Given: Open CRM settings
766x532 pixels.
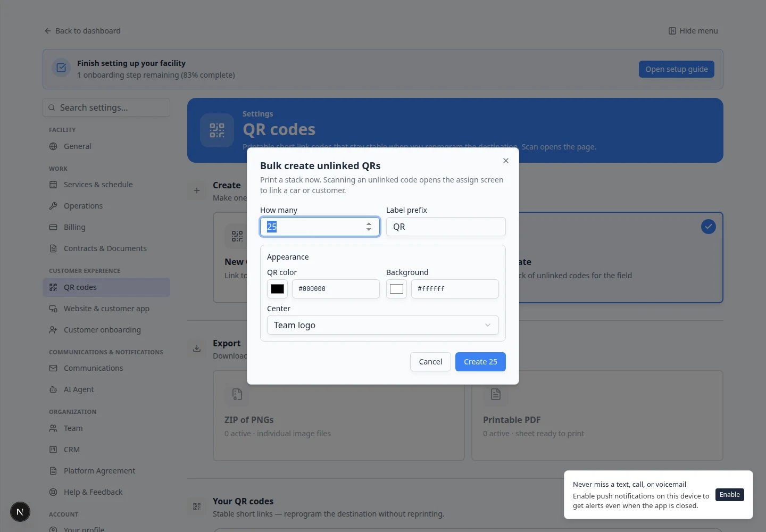Looking at the screenshot, I should pos(106,450).
